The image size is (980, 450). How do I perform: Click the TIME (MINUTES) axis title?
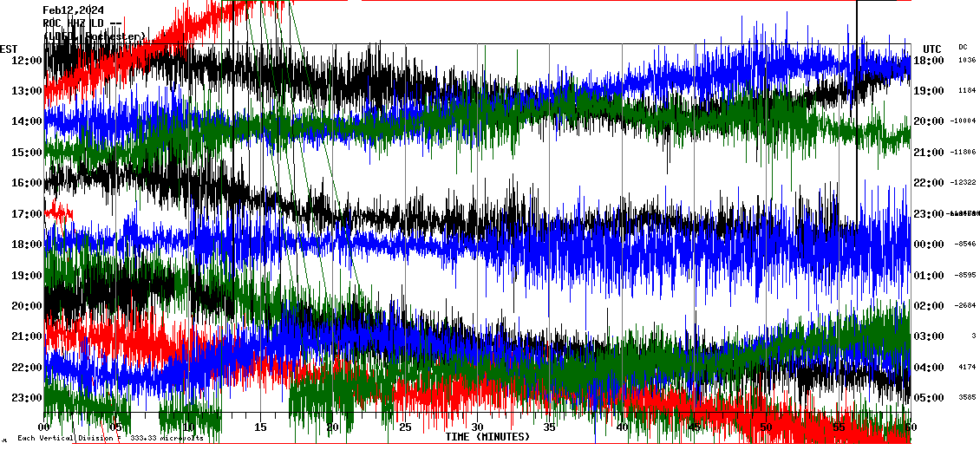coord(487,437)
